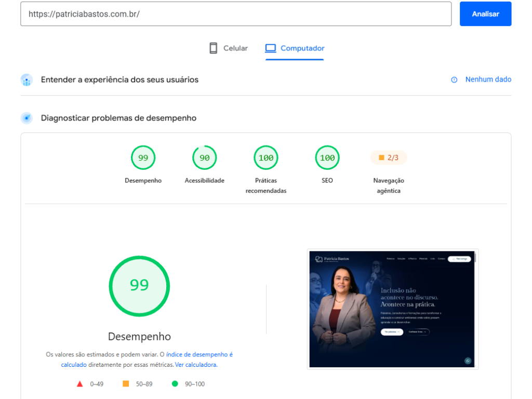Click heading Diagnosticar problemas de desempenho
Screen dimensions: 532x399
tap(118, 118)
